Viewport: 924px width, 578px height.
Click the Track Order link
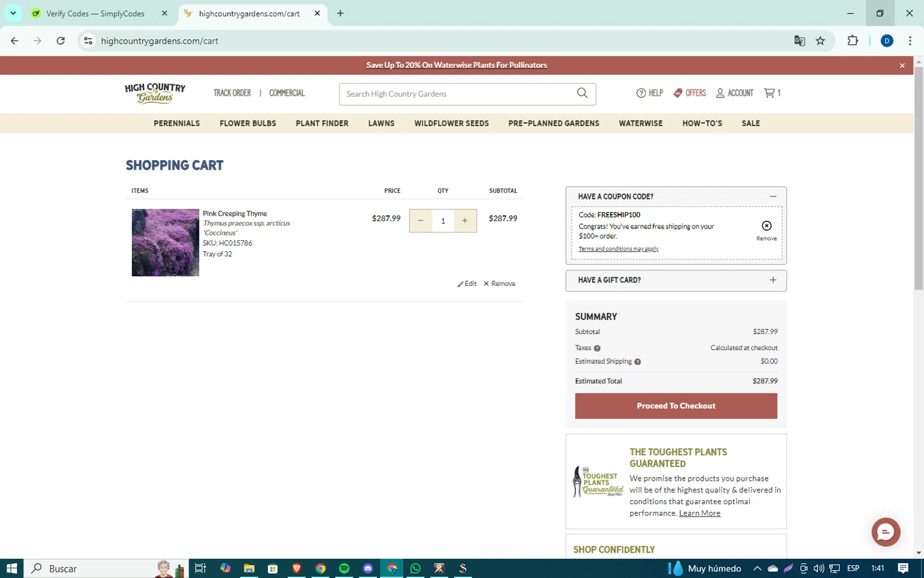pos(232,93)
